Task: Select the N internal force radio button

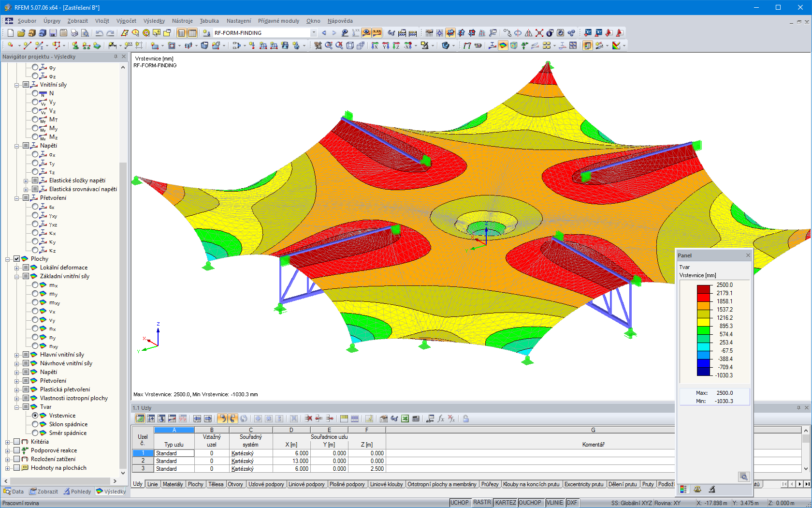Action: point(35,93)
